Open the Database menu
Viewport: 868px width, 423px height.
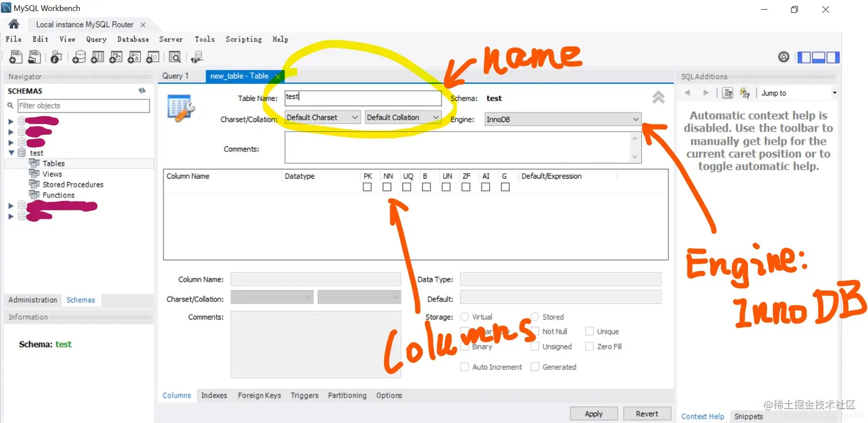coord(133,39)
